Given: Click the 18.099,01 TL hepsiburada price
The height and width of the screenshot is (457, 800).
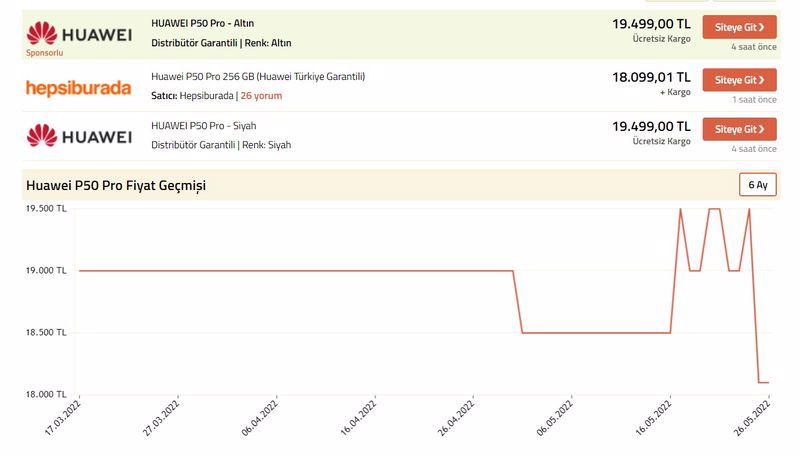Looking at the screenshot, I should pos(651,77).
